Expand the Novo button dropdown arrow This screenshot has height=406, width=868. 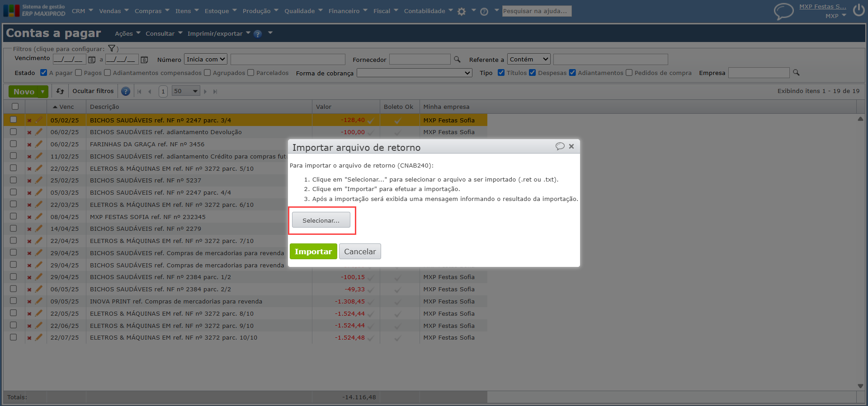43,92
